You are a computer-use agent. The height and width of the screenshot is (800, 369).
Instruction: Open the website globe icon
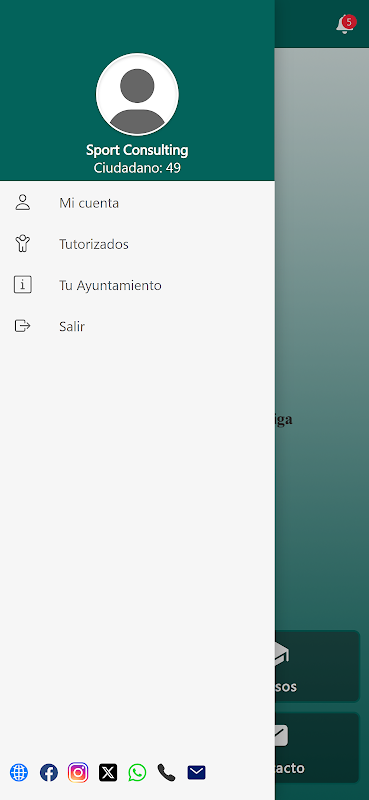[19, 772]
